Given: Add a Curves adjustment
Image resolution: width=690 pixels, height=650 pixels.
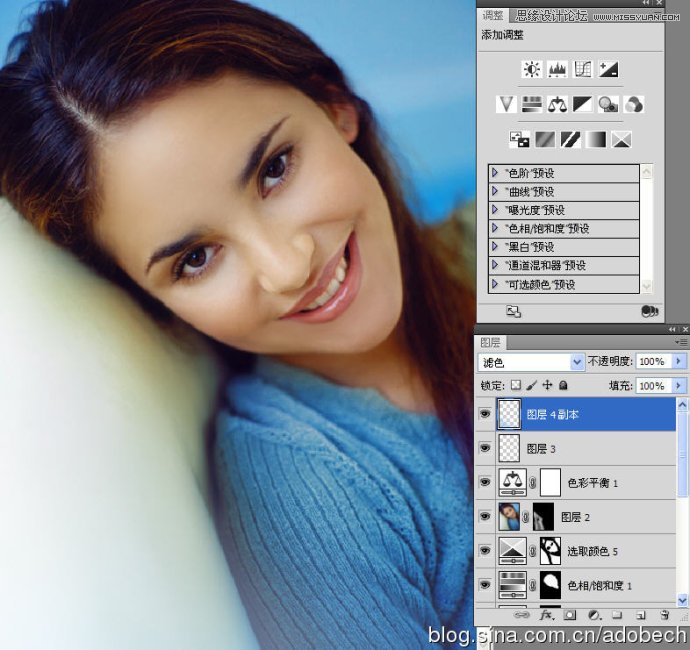Looking at the screenshot, I should [583, 70].
